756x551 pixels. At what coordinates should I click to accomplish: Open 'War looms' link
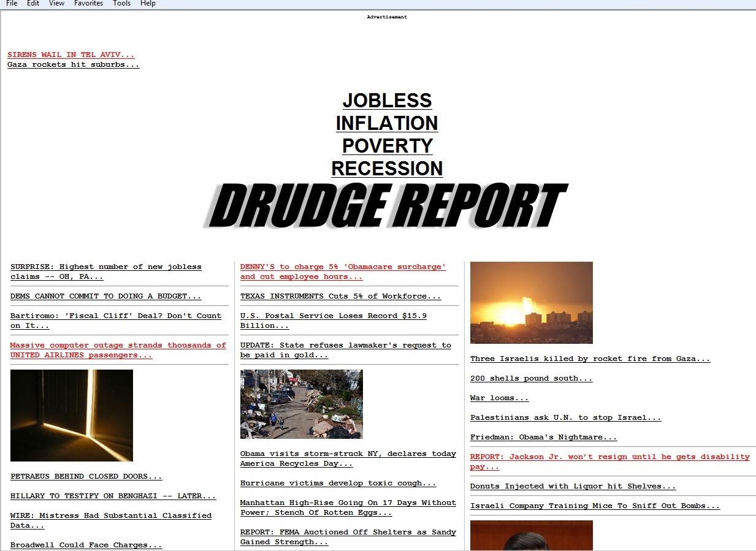click(x=499, y=398)
